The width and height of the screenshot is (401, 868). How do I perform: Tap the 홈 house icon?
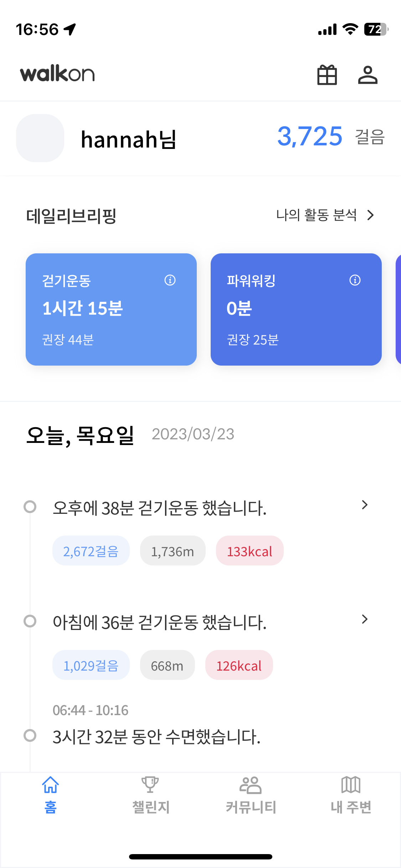click(50, 785)
